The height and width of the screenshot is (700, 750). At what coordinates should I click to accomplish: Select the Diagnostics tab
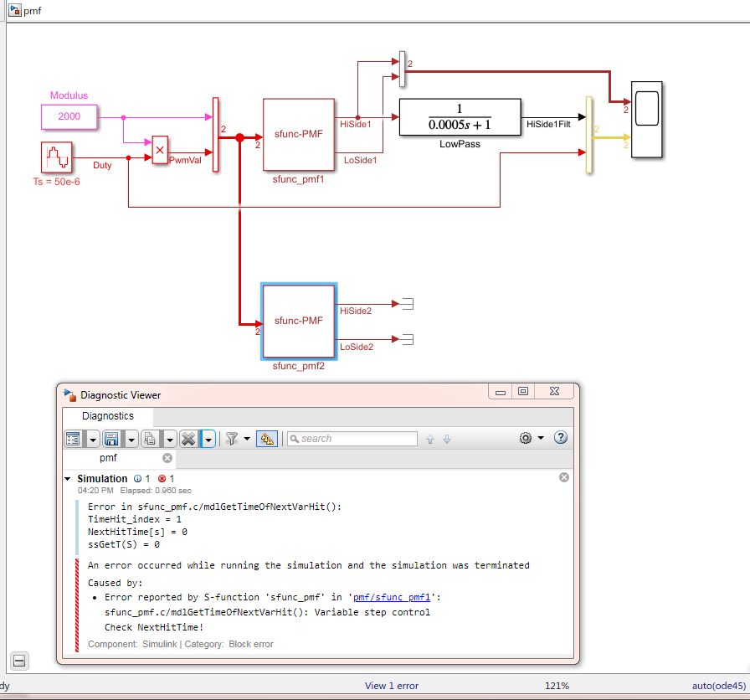(x=107, y=416)
